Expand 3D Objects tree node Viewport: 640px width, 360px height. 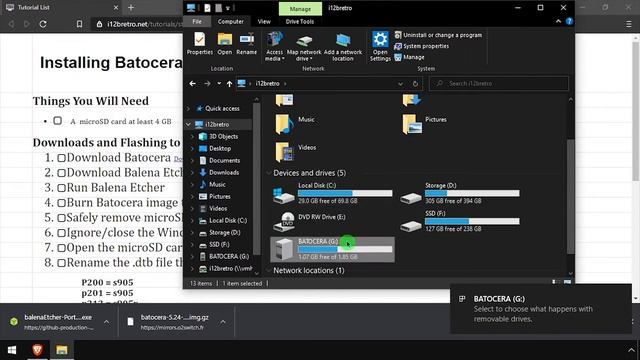pos(192,136)
